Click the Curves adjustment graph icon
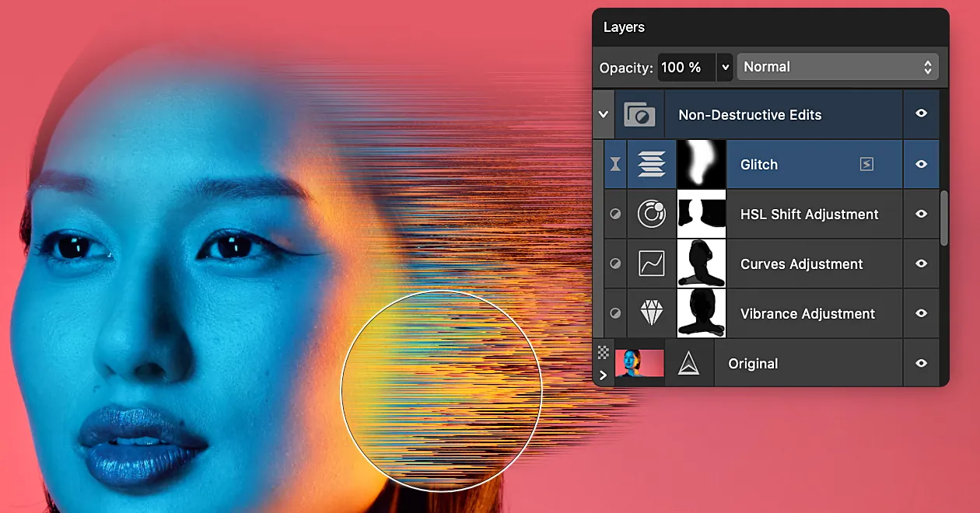This screenshot has height=513, width=980. click(x=651, y=263)
